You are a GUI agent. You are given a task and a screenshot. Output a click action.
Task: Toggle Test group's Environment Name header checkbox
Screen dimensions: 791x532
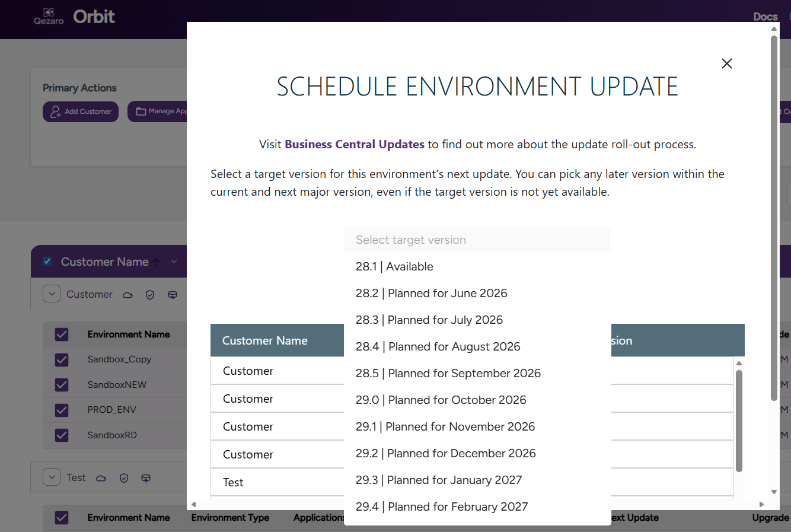[x=62, y=518]
